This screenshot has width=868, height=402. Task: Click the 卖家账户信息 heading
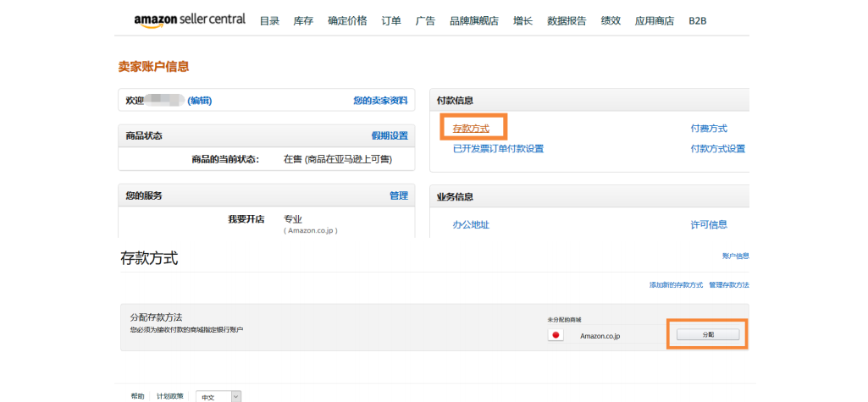click(153, 66)
